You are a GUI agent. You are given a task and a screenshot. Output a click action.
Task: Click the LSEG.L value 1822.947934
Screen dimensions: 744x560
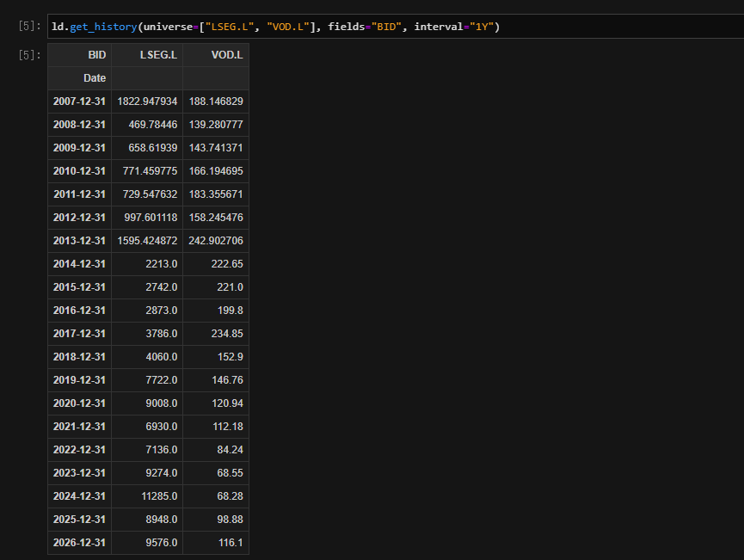147,102
